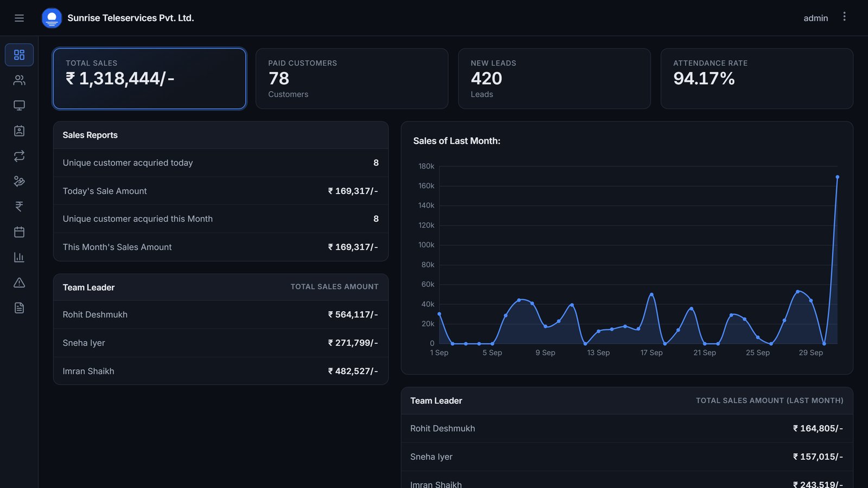The width and height of the screenshot is (868, 488).
Task: Toggle the hamburger menu in the header
Action: pos(19,18)
